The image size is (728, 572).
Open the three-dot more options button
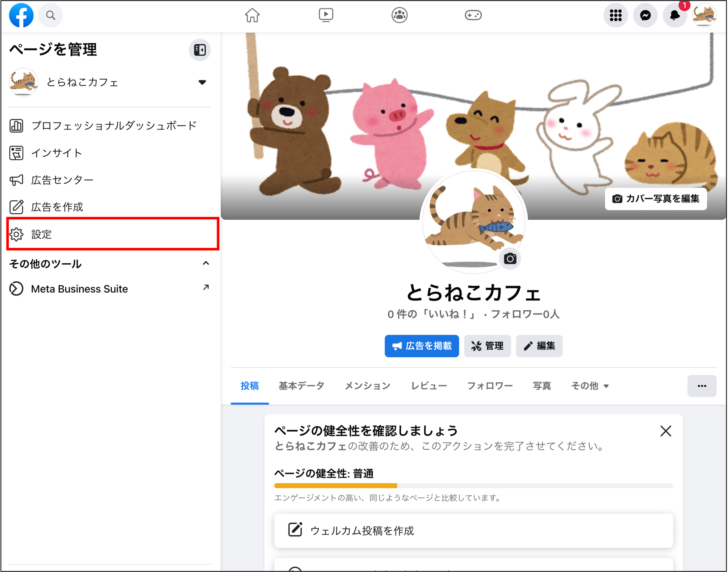702,386
